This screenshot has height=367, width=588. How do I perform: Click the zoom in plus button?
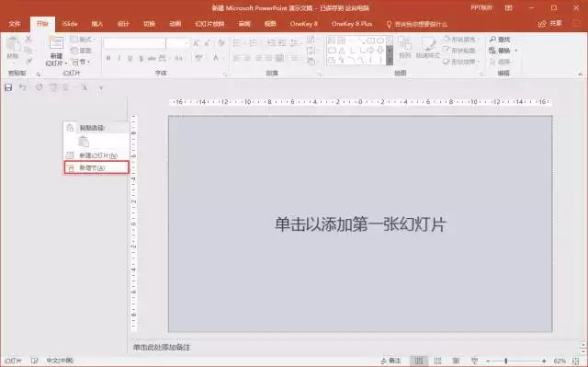pyautogui.click(x=544, y=361)
